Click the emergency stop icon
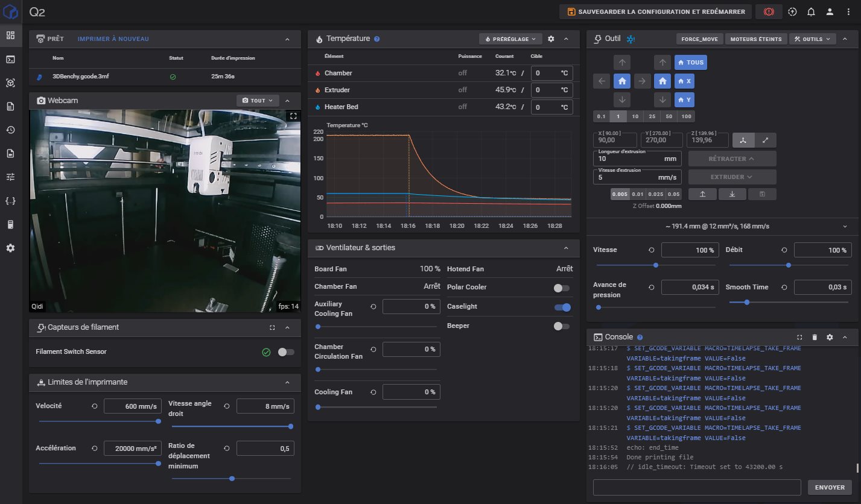 [x=769, y=11]
